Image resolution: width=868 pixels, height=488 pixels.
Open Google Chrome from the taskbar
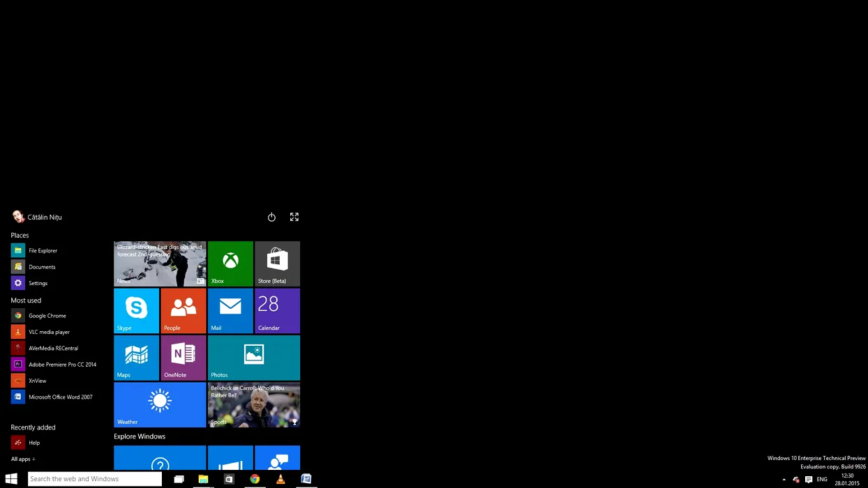(255, 479)
